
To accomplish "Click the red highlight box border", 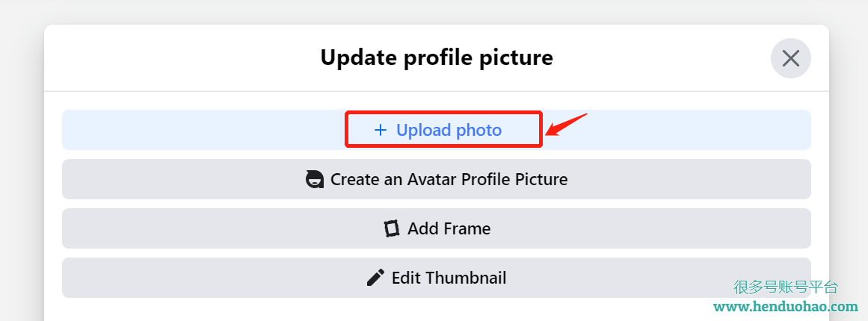I will (443, 112).
